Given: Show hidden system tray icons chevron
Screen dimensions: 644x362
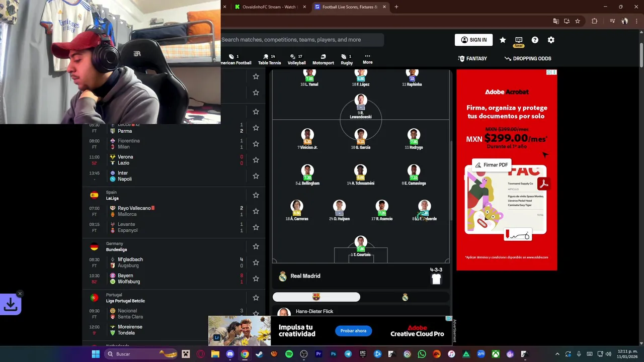Looking at the screenshot, I should 557,354.
